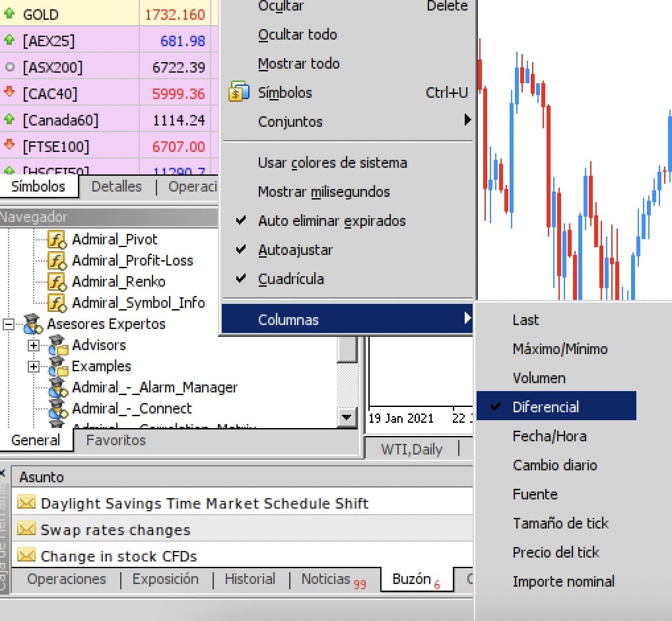Click the Advisors folder icon
This screenshot has width=672, height=621.
[58, 345]
